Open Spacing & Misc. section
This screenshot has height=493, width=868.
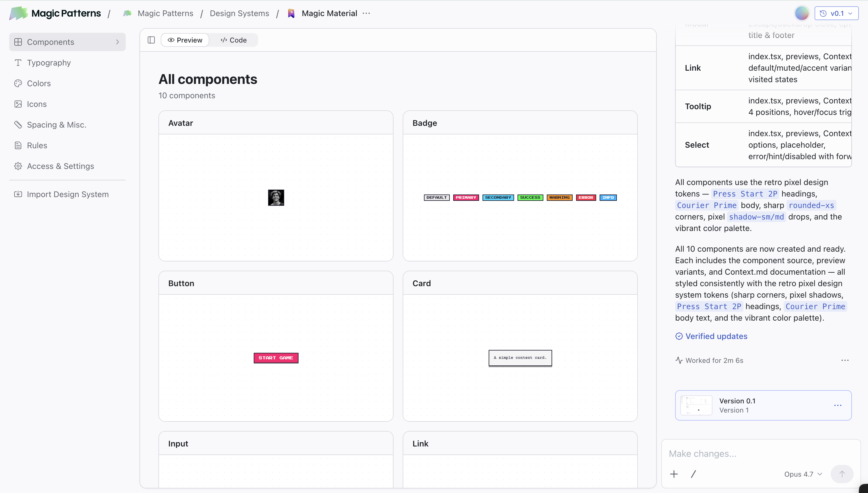67,125
